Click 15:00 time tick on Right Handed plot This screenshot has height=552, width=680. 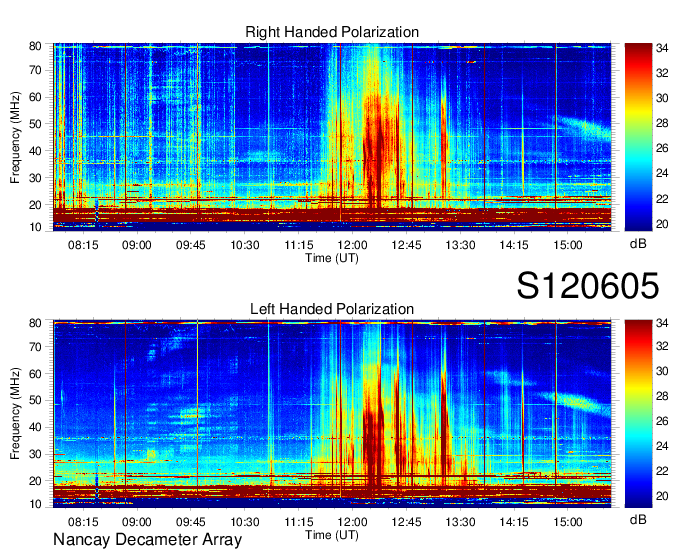point(568,245)
